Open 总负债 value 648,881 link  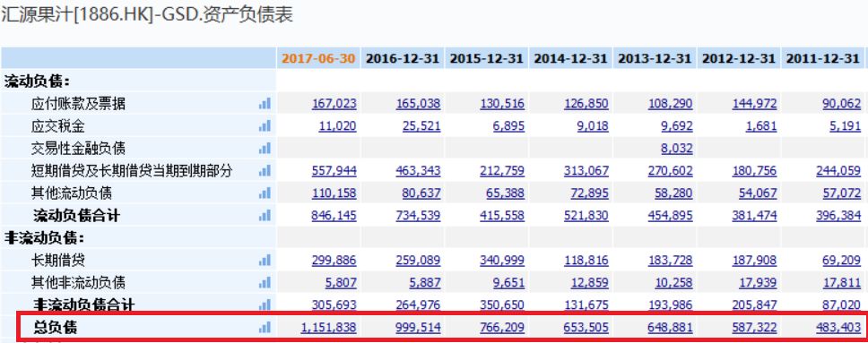(x=671, y=328)
